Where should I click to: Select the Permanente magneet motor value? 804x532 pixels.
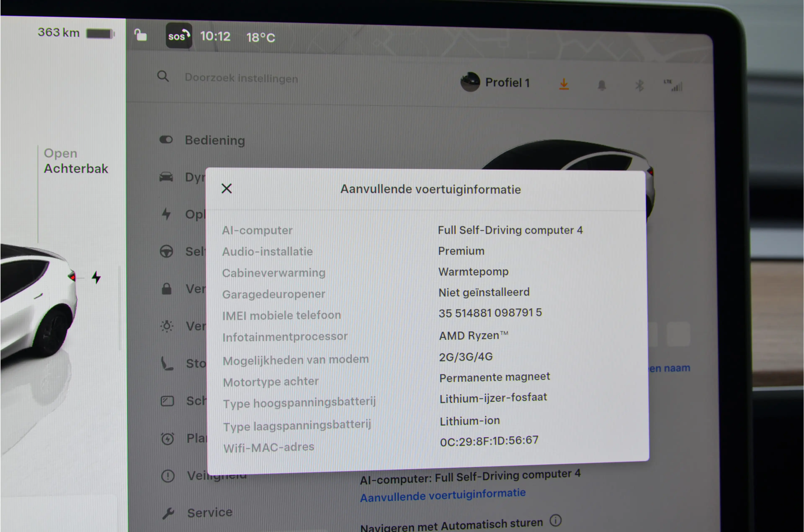point(495,377)
